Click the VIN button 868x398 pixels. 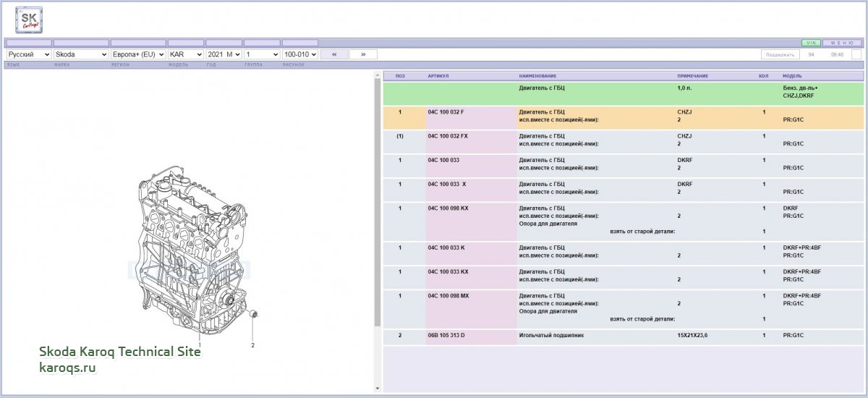811,43
